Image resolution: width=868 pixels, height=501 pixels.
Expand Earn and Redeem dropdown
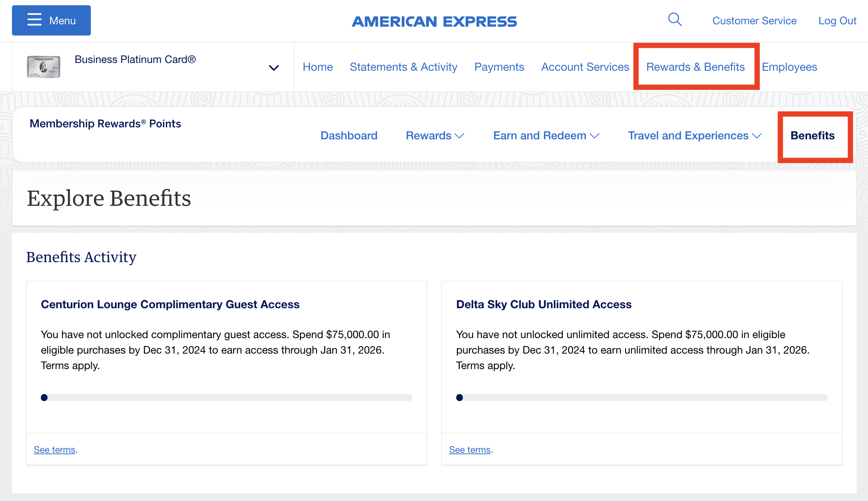546,135
